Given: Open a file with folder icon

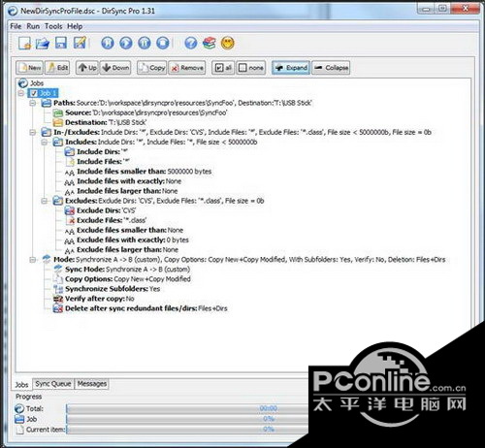Looking at the screenshot, I should click(43, 43).
